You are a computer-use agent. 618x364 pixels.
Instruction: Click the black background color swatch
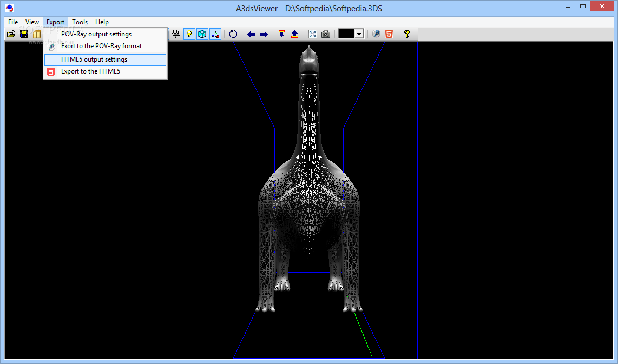346,34
